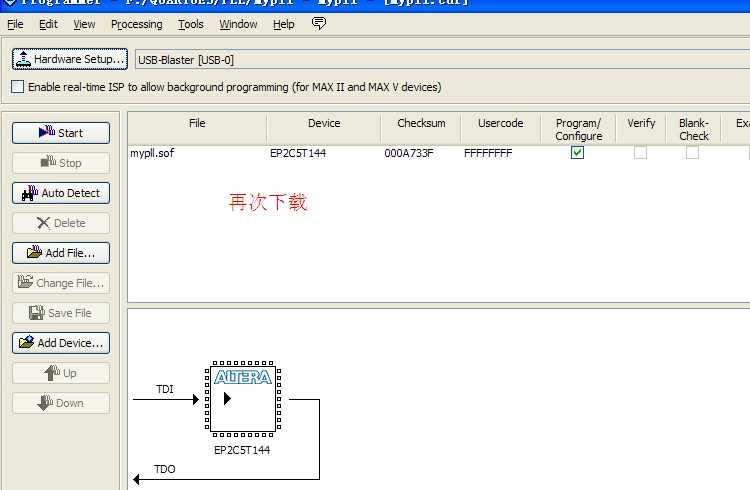
Task: Click the Change File button
Action: point(61,283)
